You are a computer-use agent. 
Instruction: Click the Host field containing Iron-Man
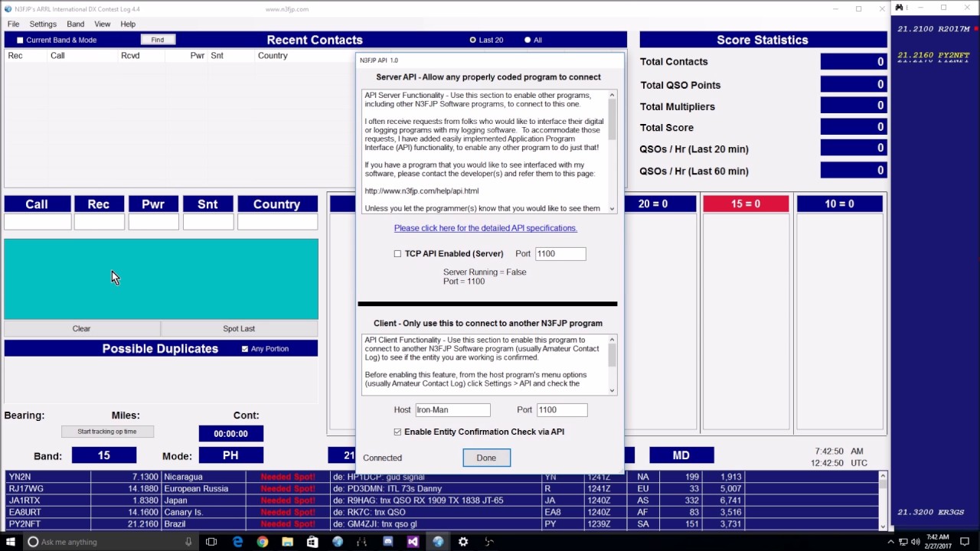point(452,409)
